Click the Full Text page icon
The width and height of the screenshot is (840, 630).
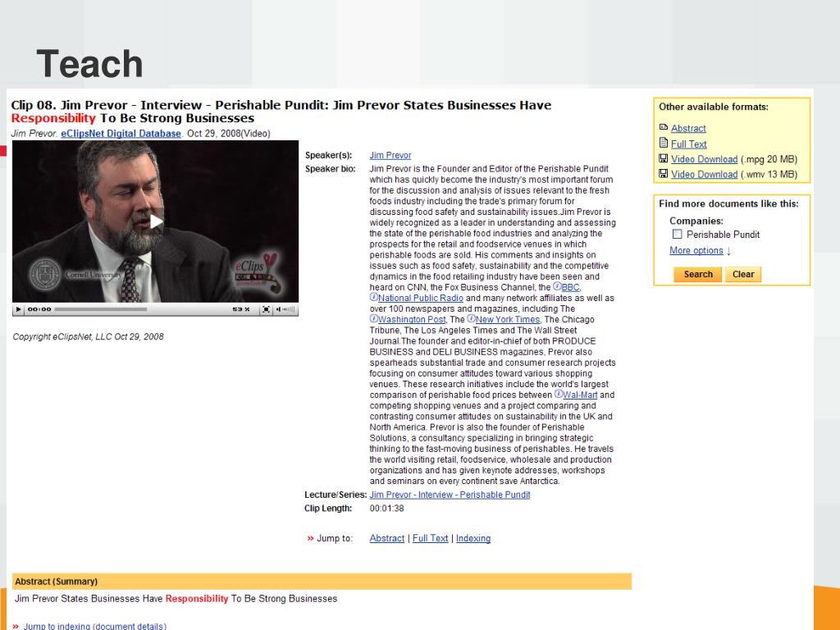[x=663, y=143]
